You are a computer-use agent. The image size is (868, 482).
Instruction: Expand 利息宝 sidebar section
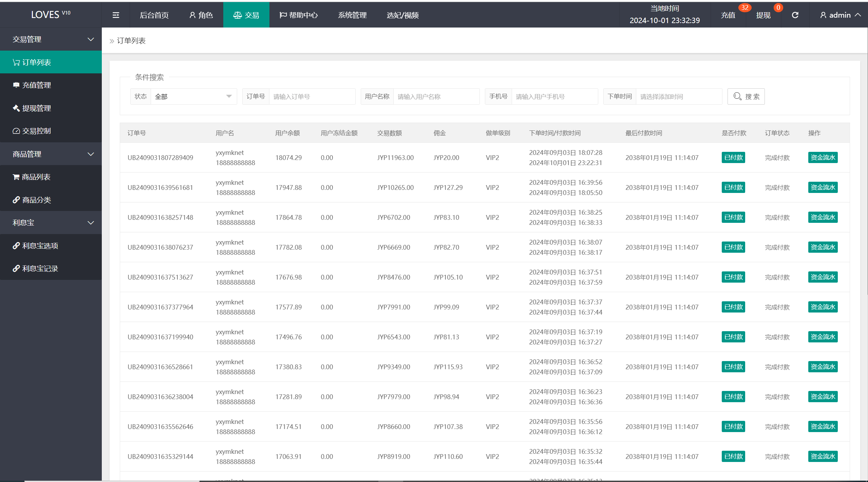click(x=51, y=222)
